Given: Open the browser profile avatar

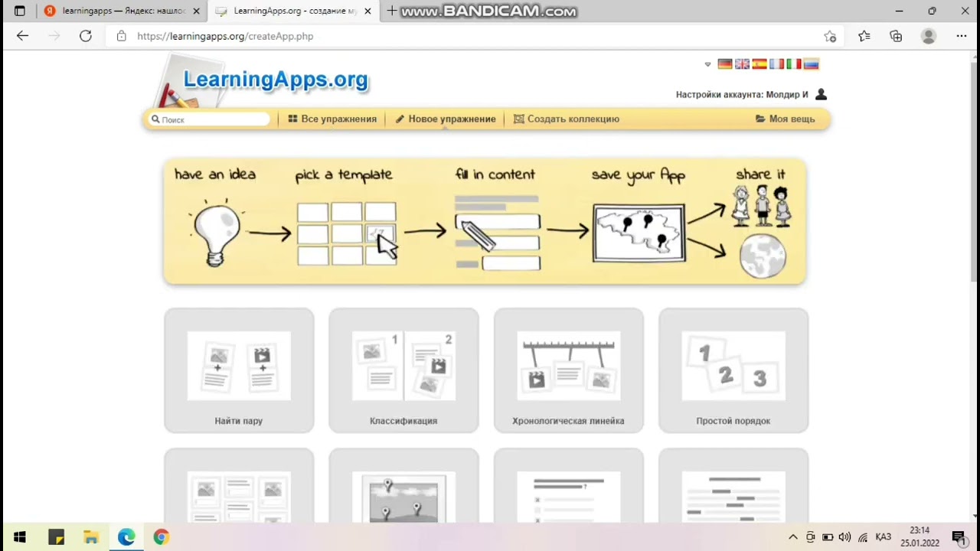Looking at the screenshot, I should pyautogui.click(x=929, y=36).
